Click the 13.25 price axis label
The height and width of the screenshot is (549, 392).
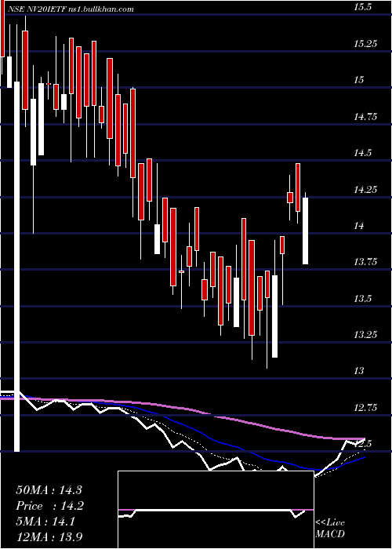[x=365, y=335]
